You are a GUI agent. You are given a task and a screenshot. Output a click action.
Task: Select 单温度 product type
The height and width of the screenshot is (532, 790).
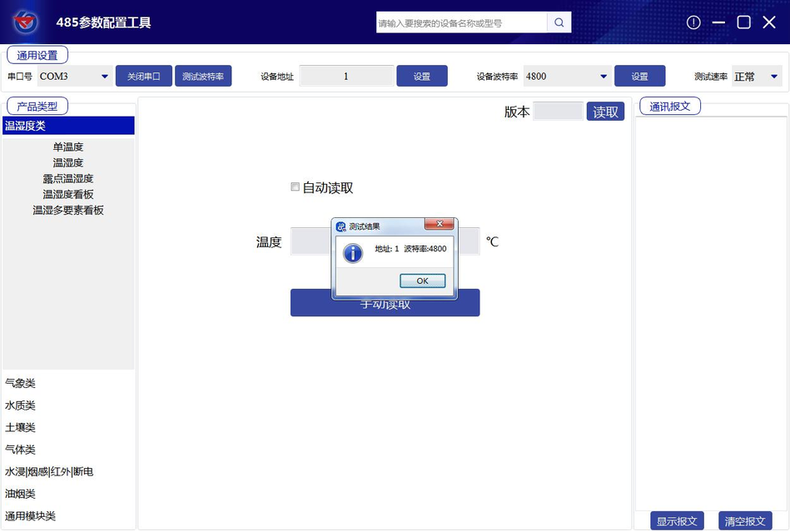click(x=68, y=147)
